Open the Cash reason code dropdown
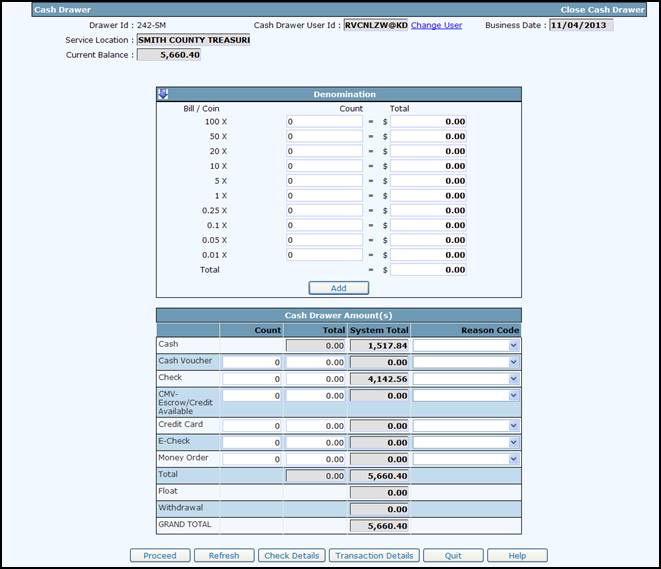Image resolution: width=661 pixels, height=569 pixels. pyautogui.click(x=466, y=345)
